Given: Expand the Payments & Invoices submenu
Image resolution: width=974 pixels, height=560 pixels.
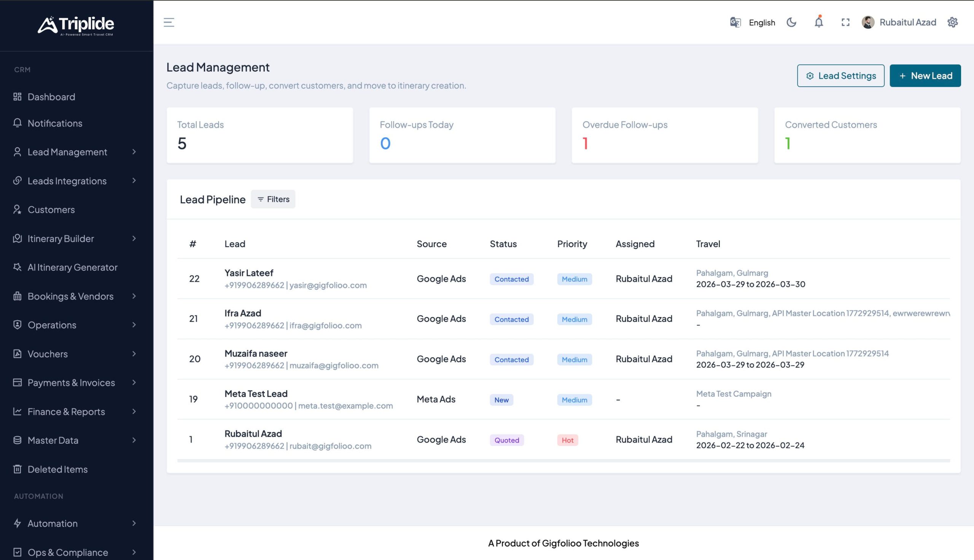Looking at the screenshot, I should point(134,382).
